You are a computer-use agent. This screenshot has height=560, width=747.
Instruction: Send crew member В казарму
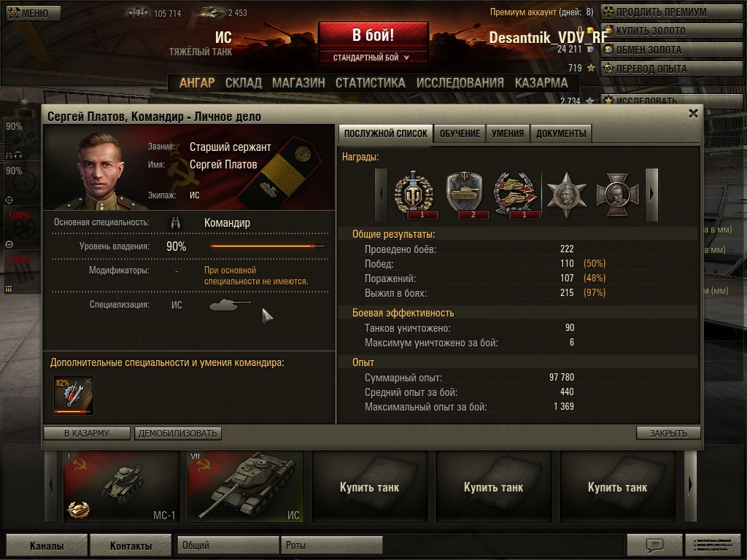coord(87,433)
